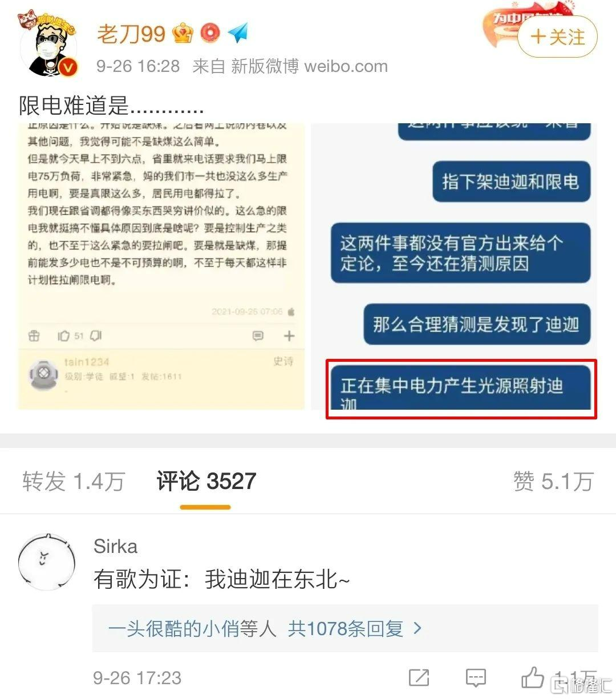The image size is (616, 699).
Task: Tap Sirka's username
Action: tap(116, 546)
